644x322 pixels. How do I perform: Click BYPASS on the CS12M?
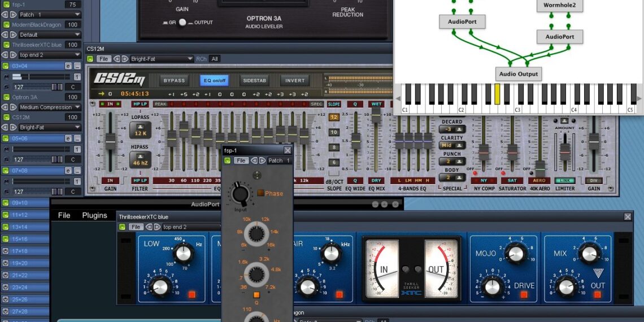[175, 80]
